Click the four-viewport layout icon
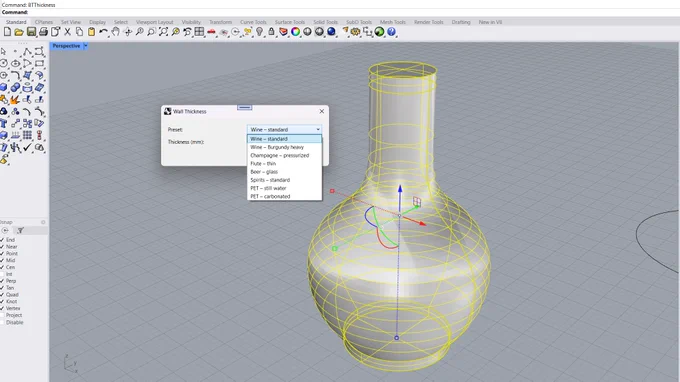 coord(199,32)
